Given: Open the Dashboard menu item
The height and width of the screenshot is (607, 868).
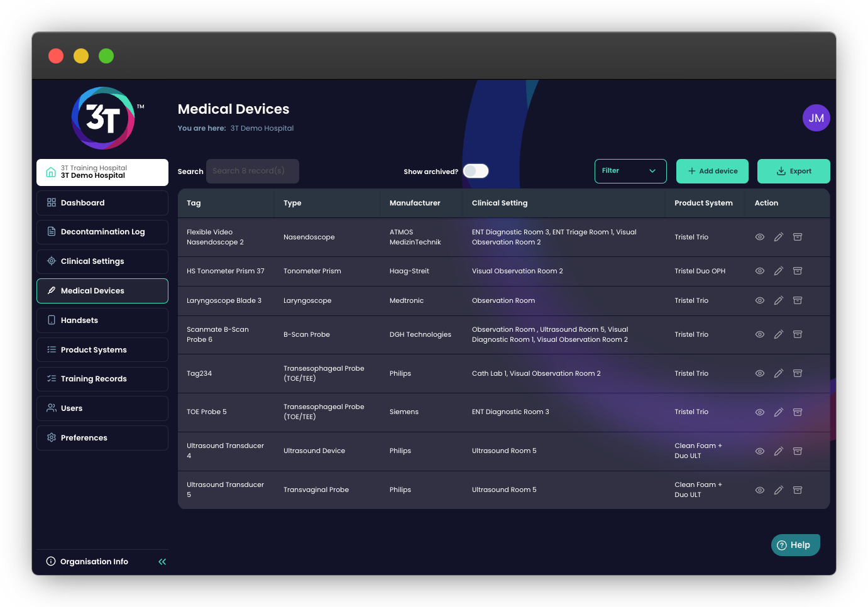Looking at the screenshot, I should (x=102, y=203).
